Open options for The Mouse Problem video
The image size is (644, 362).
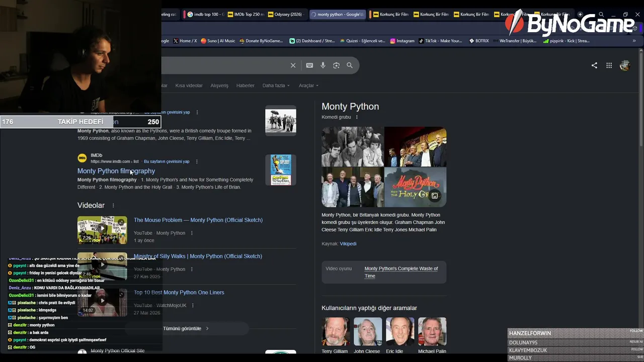tap(192, 233)
